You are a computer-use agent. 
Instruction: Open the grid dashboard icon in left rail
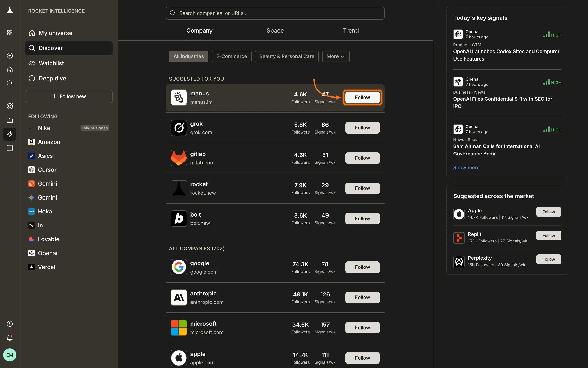coord(10,33)
